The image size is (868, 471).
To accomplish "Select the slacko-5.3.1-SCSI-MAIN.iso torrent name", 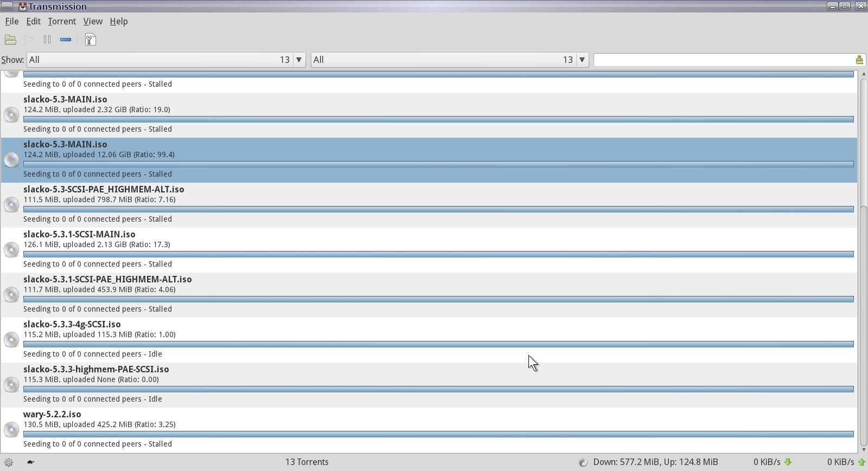I will 79,234.
